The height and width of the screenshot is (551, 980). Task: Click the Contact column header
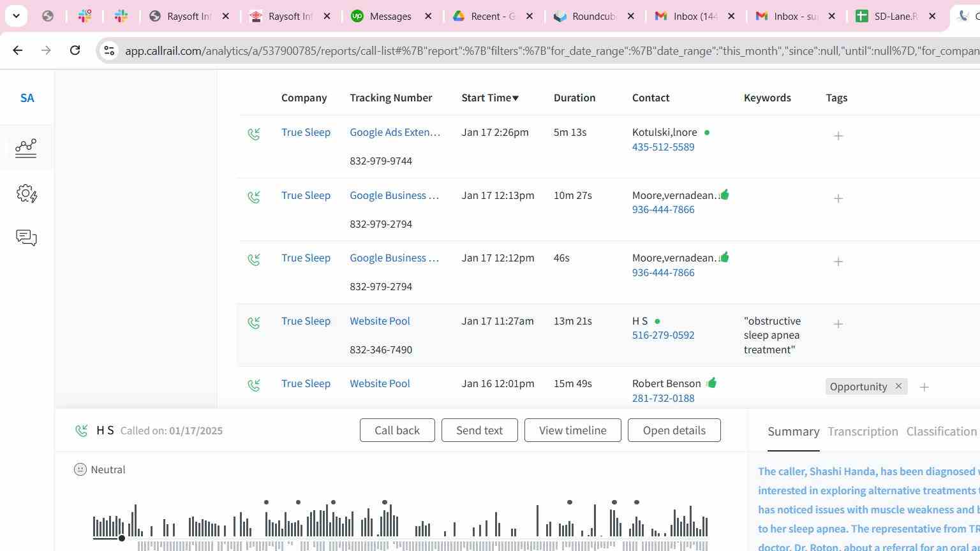[x=651, y=98]
